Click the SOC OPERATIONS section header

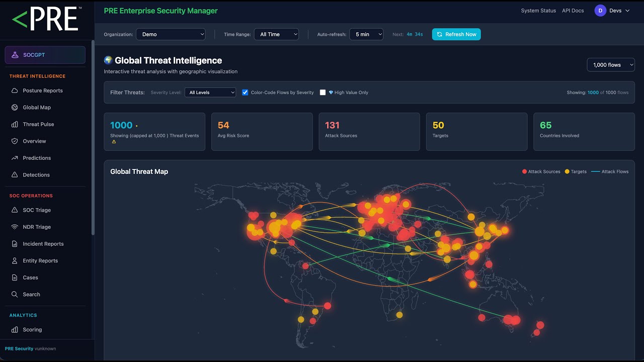tap(31, 196)
